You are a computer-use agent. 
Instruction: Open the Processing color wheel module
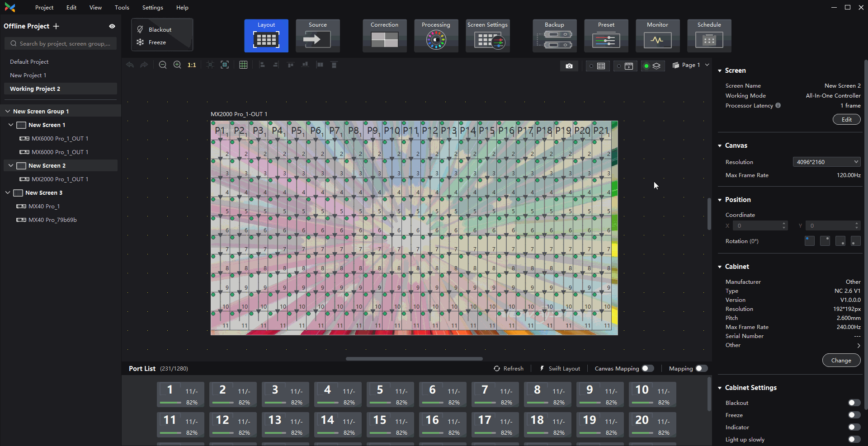[x=436, y=36]
